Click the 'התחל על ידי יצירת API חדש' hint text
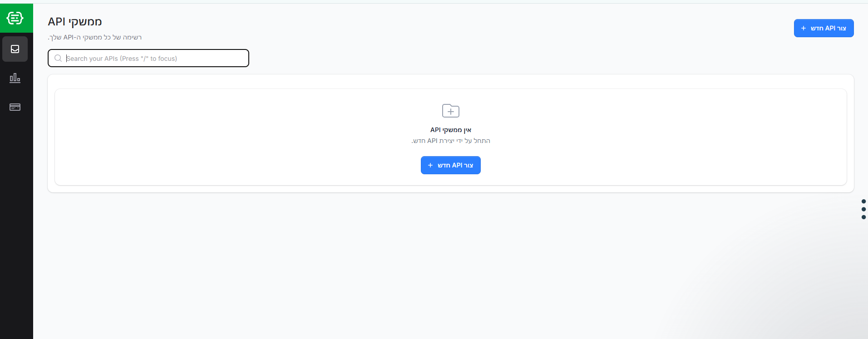The height and width of the screenshot is (339, 868). tap(451, 141)
